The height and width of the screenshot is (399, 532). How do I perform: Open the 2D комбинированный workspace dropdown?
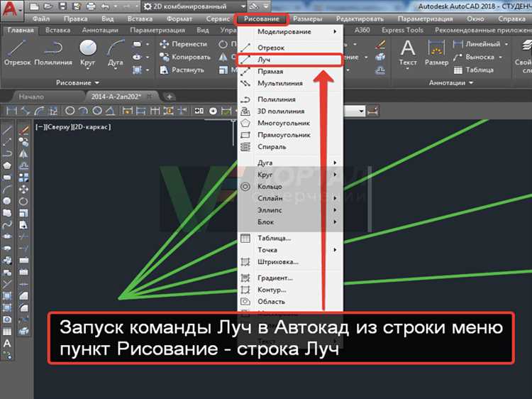click(x=194, y=6)
